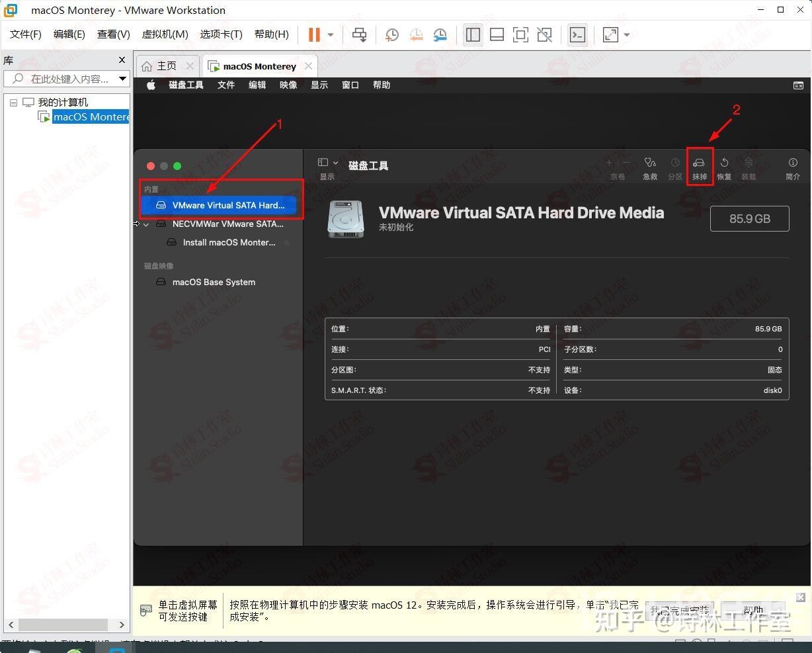Collapse the NECVMWar VMware SATA disclosure chevron
The height and width of the screenshot is (653, 812).
[x=146, y=224]
